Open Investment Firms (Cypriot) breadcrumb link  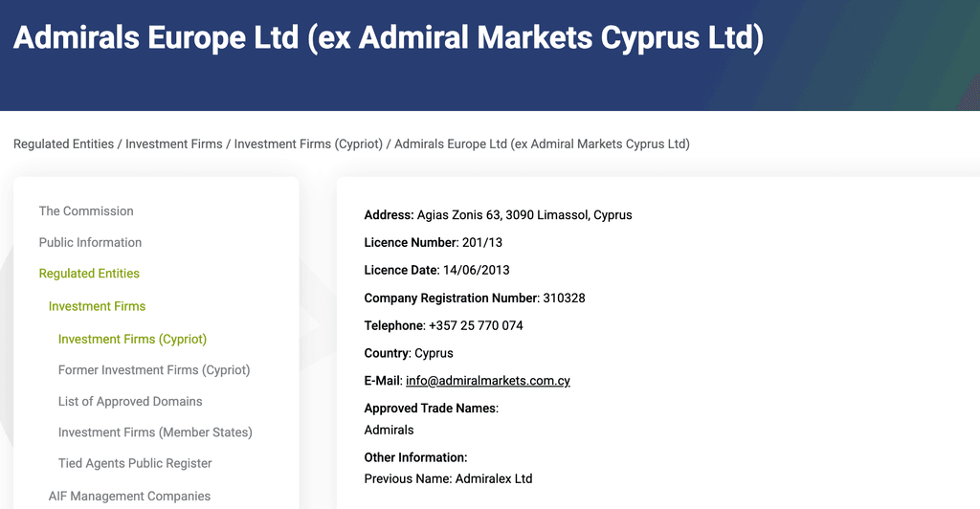(308, 144)
